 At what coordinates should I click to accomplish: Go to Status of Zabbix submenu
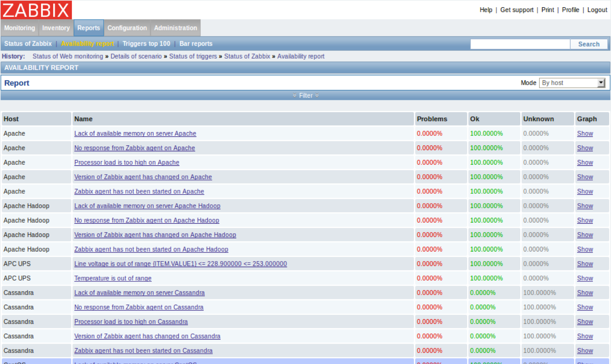tap(28, 44)
